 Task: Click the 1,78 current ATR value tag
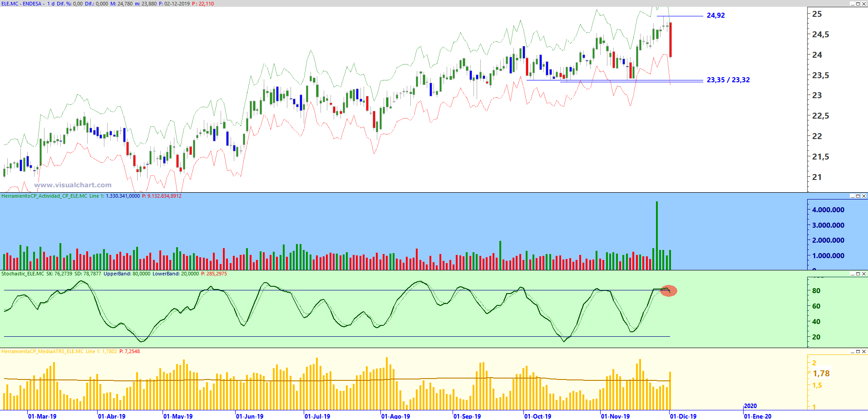(x=821, y=374)
